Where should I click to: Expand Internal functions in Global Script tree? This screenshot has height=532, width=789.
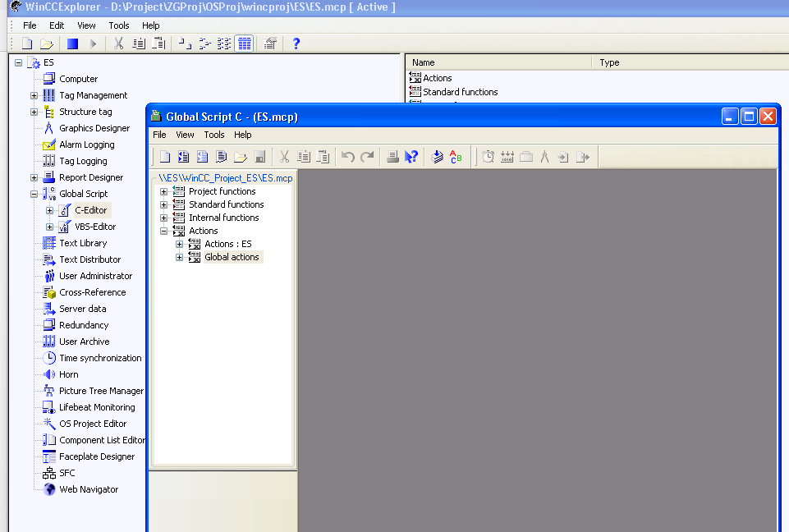point(163,218)
